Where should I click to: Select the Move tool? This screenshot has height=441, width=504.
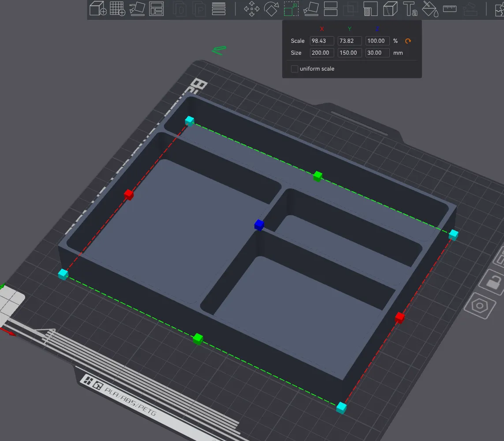[x=252, y=9]
